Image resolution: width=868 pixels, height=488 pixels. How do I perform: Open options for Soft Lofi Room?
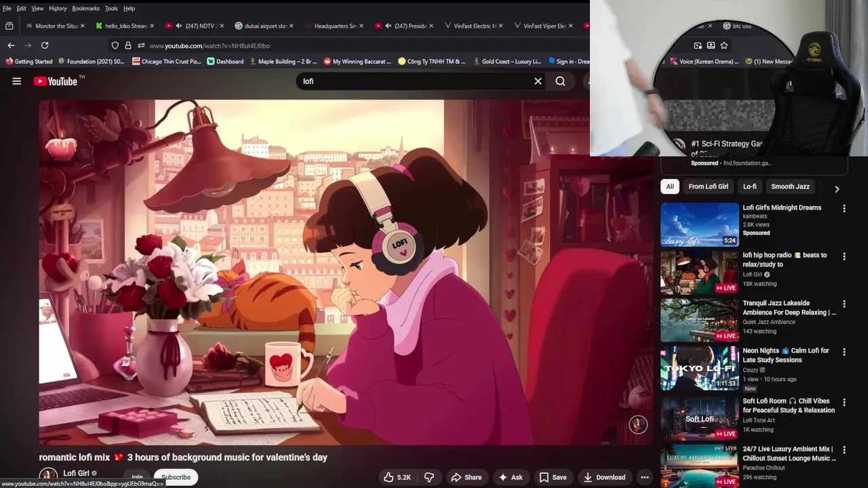pyautogui.click(x=844, y=402)
